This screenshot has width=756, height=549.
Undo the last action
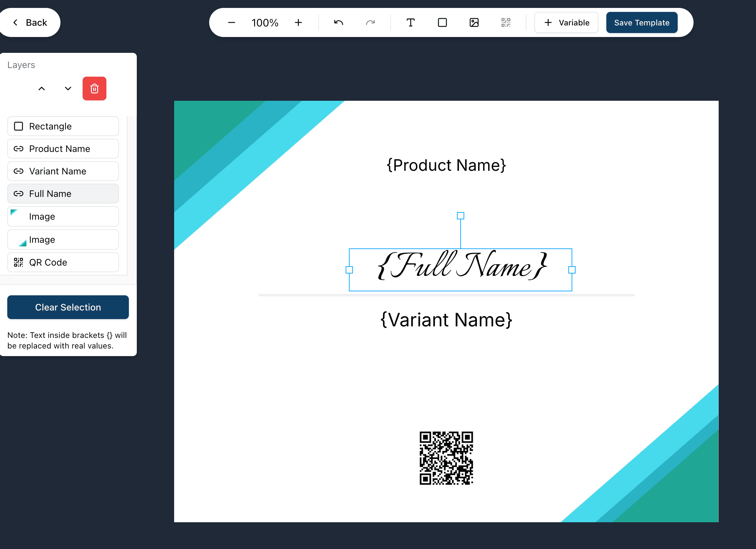[338, 23]
